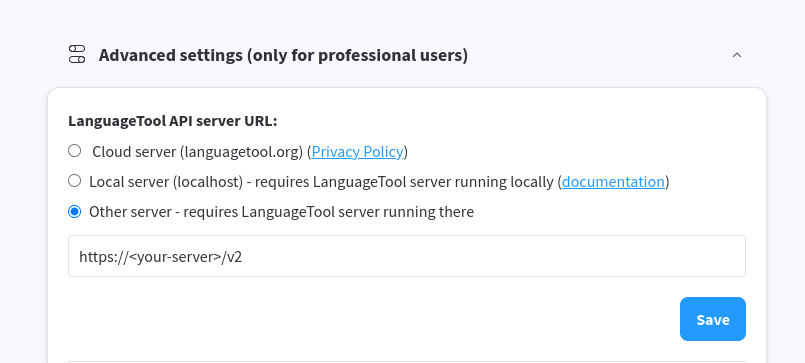Click empty right side of the URL field
This screenshot has width=805, height=363.
click(x=565, y=256)
